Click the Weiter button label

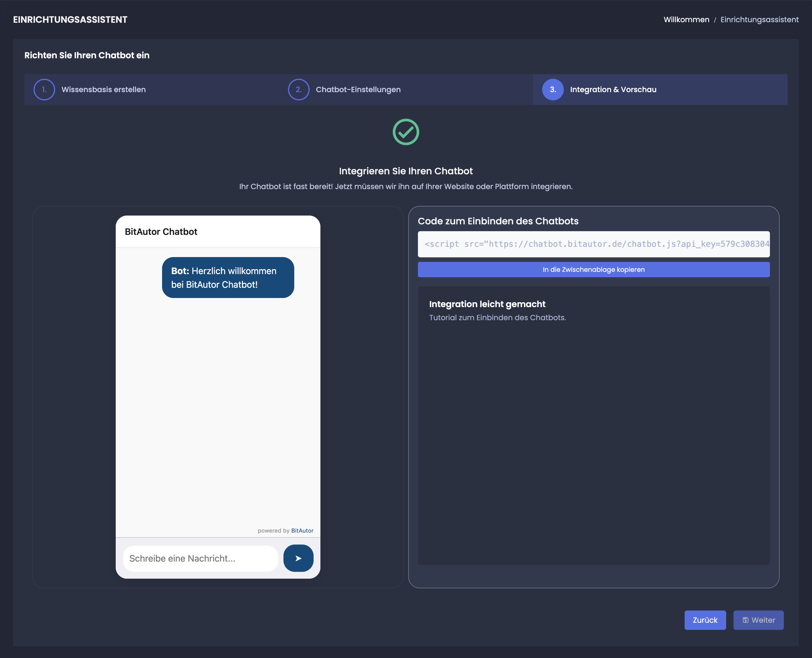click(x=763, y=620)
